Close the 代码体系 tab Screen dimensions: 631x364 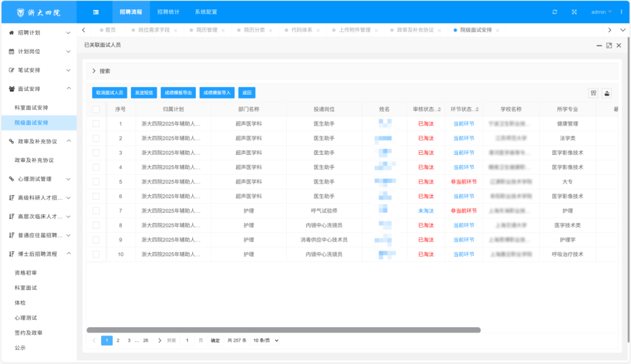318,30
